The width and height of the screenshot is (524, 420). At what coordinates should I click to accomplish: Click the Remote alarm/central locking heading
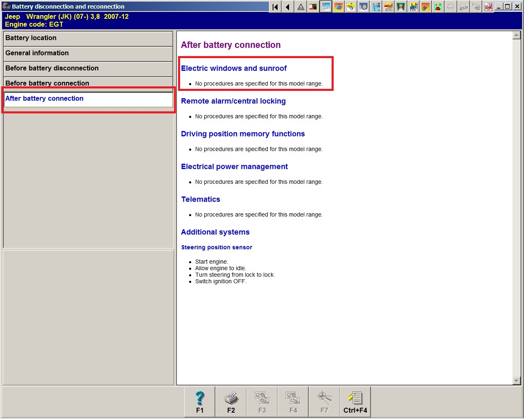(x=233, y=101)
